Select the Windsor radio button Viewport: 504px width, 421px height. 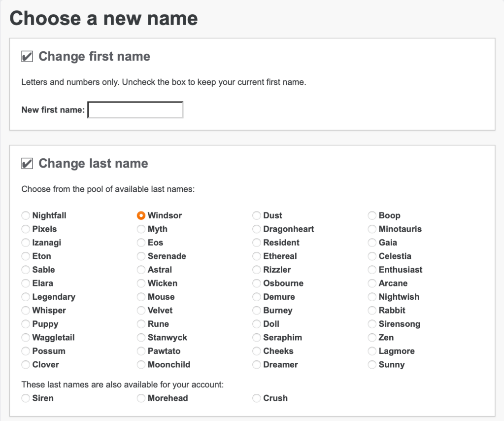[x=141, y=215]
